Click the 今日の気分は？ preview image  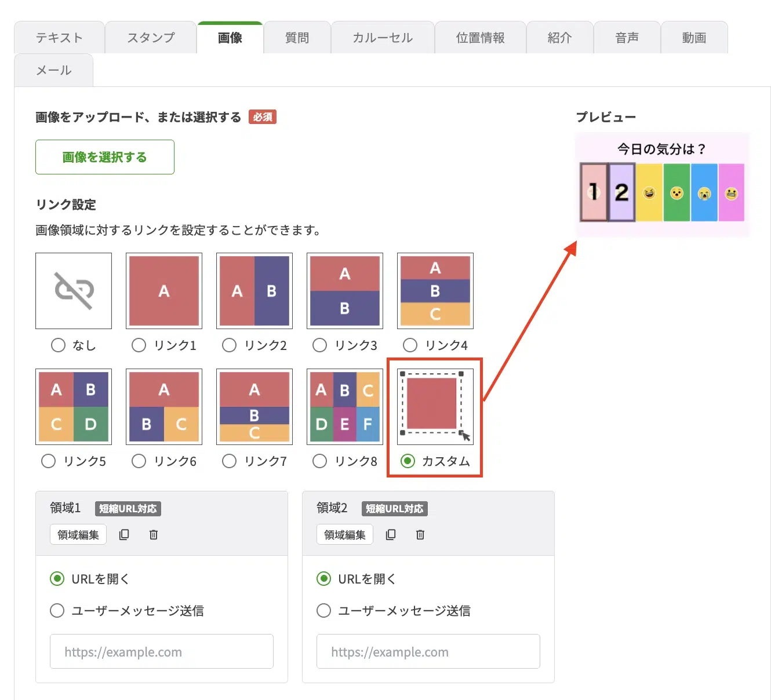click(x=662, y=184)
